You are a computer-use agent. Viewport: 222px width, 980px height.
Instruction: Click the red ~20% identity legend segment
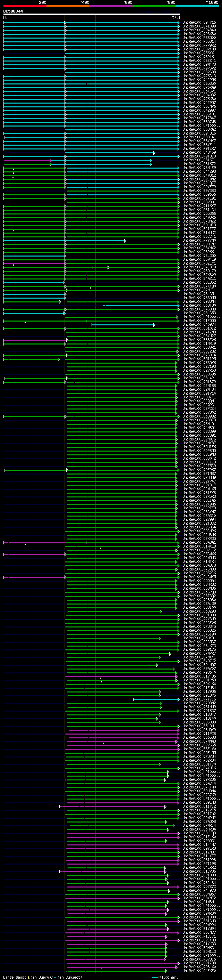point(25,6)
